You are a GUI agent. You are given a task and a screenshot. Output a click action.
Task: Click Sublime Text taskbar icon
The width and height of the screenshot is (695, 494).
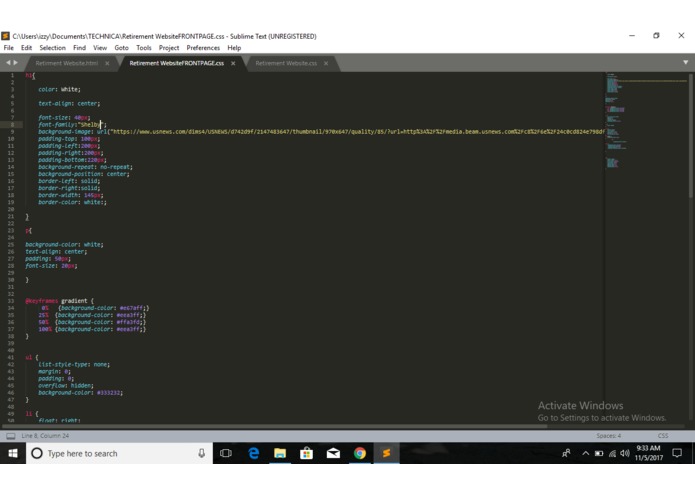pos(387,453)
